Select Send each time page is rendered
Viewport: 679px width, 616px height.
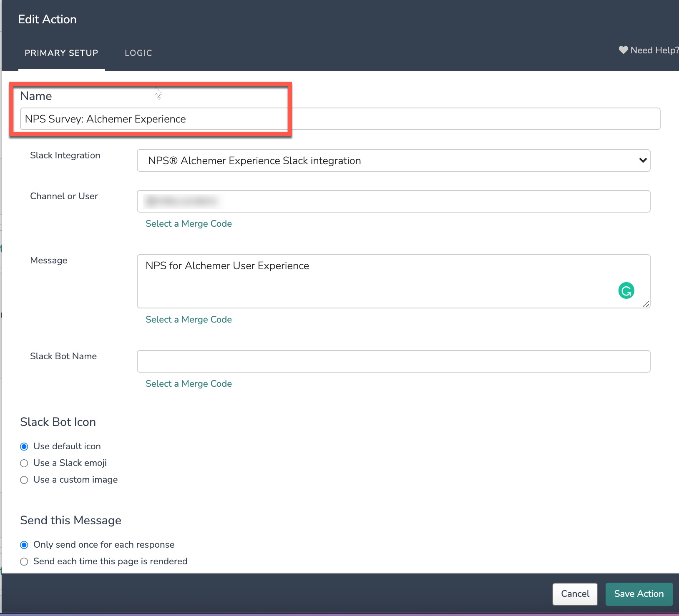[x=24, y=561]
